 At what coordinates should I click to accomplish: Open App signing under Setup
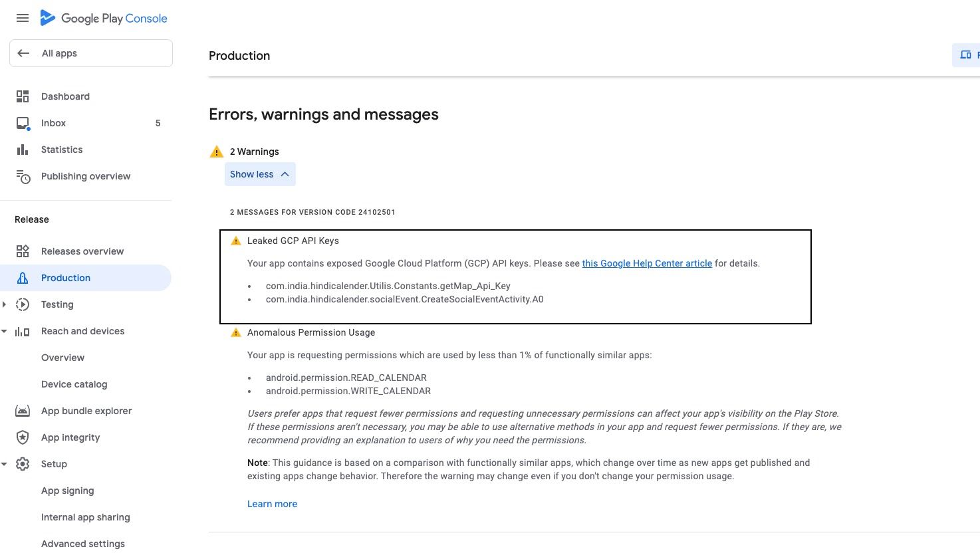click(x=67, y=491)
